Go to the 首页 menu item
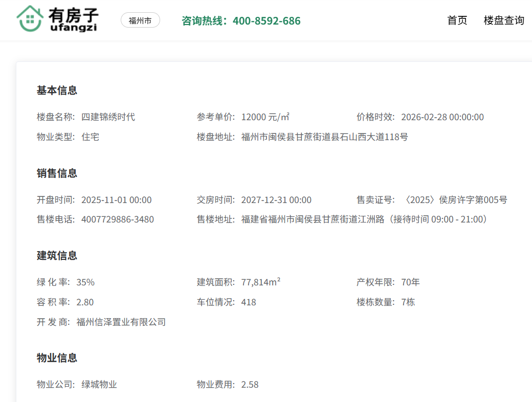 [457, 20]
